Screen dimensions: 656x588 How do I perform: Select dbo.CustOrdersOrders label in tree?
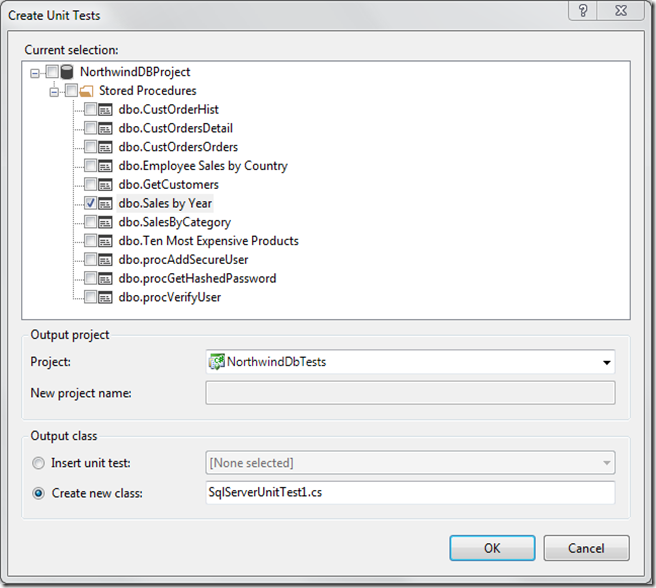coord(178,147)
